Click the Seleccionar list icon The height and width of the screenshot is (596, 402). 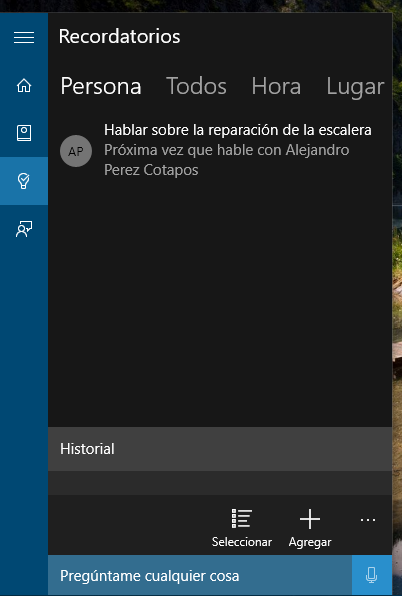click(241, 518)
